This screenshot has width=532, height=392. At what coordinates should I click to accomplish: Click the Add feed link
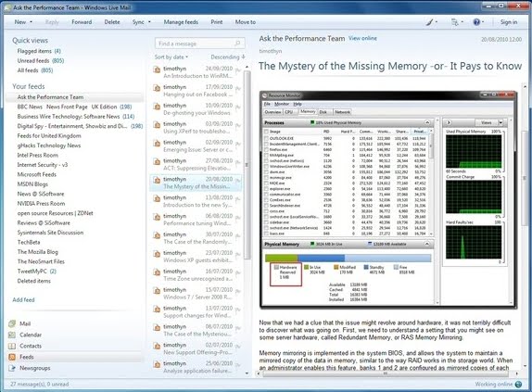point(23,299)
